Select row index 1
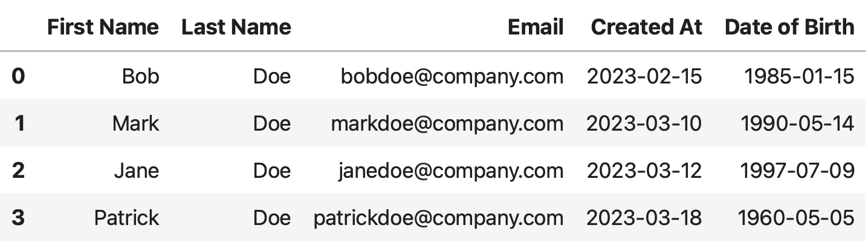The height and width of the screenshot is (248, 868). (19, 123)
